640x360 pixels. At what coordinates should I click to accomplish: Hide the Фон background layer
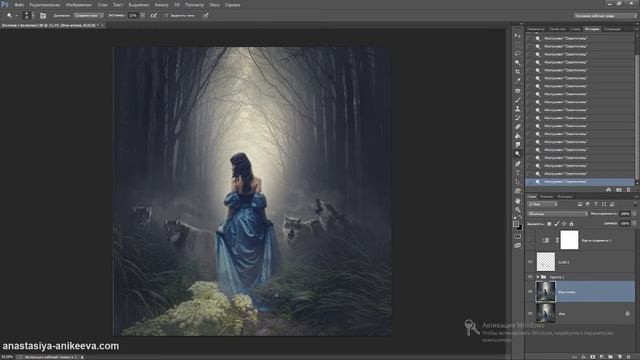[530, 313]
